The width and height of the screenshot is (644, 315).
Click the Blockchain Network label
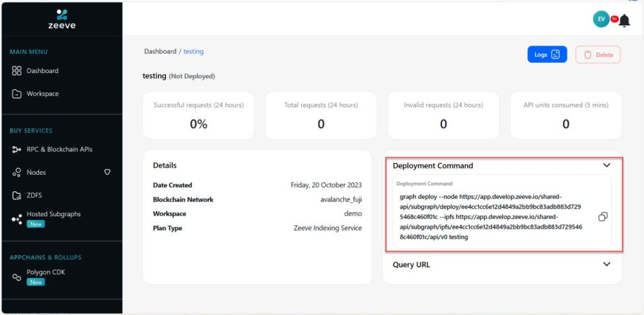coord(183,199)
